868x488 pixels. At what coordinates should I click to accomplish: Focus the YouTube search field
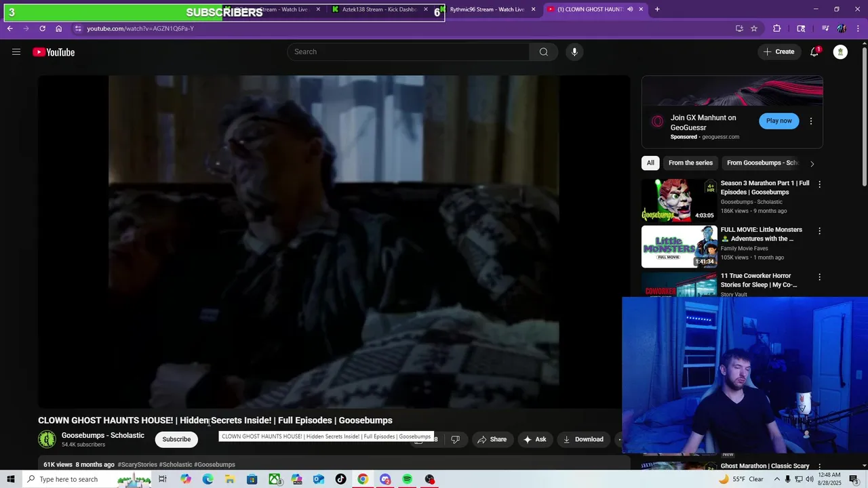coord(408,52)
